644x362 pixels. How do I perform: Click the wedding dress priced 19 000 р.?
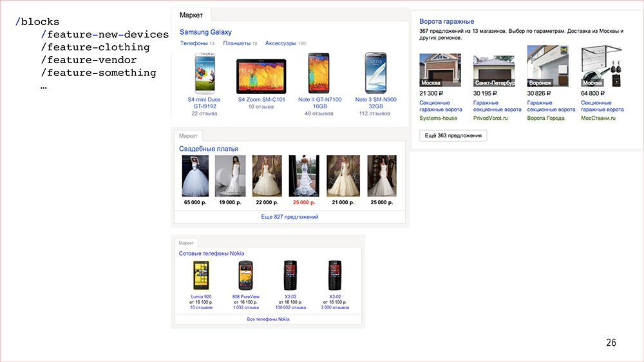(230, 176)
